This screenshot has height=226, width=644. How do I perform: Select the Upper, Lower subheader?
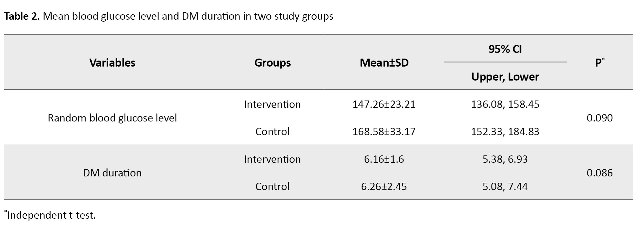pyautogui.click(x=505, y=77)
